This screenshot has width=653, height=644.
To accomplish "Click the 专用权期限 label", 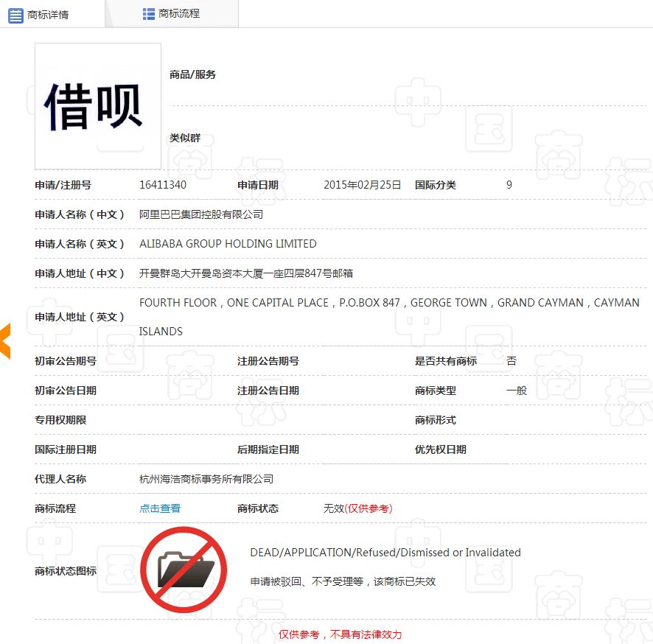I will tap(60, 420).
